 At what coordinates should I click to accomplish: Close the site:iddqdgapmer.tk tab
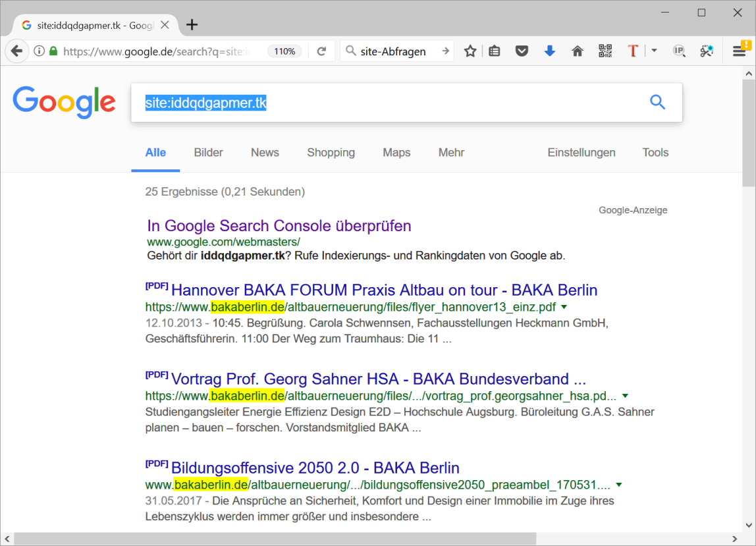[165, 25]
